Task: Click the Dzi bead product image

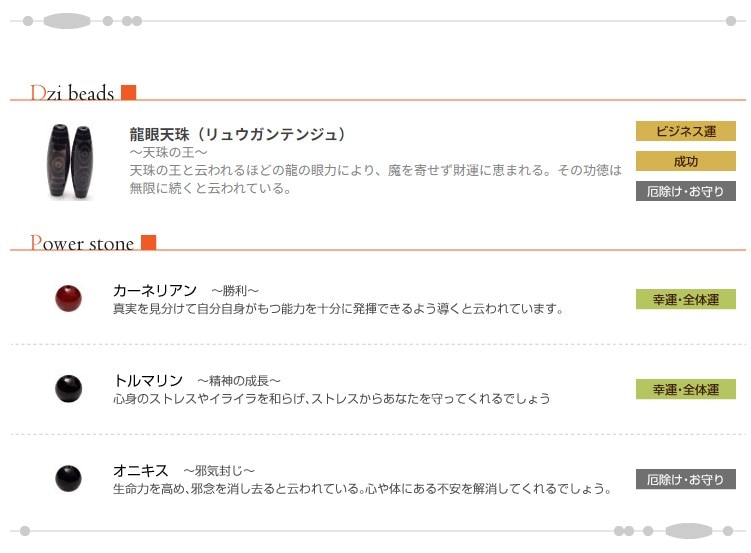Action: coord(69,161)
